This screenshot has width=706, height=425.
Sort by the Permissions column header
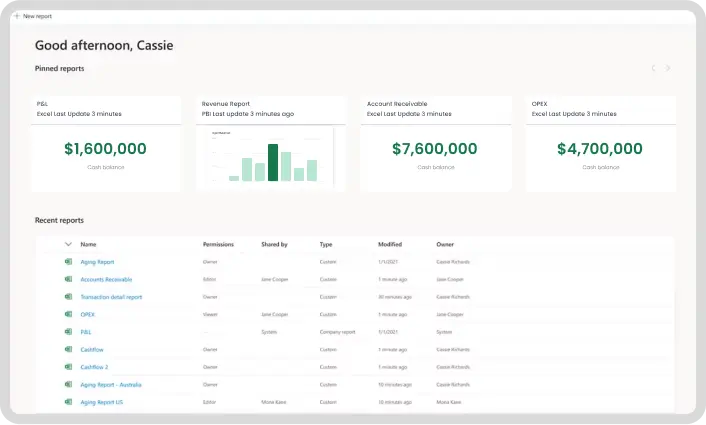[x=218, y=244]
